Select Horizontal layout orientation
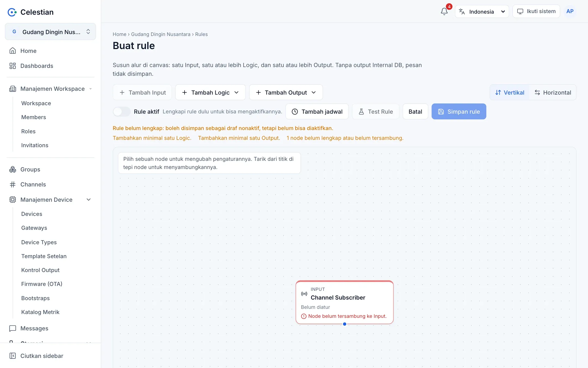This screenshot has height=368, width=588. [x=553, y=92]
